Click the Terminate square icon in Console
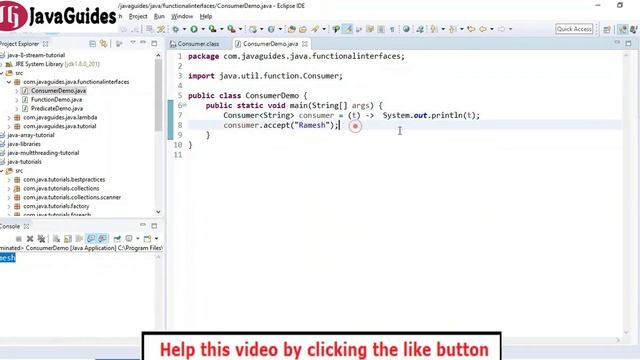 tap(19, 239)
